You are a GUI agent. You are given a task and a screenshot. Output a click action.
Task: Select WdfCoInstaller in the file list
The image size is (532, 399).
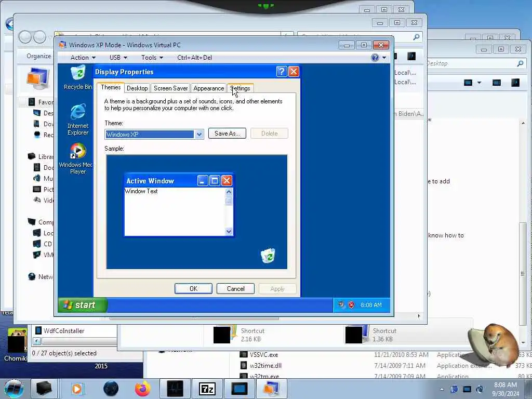[60, 330]
